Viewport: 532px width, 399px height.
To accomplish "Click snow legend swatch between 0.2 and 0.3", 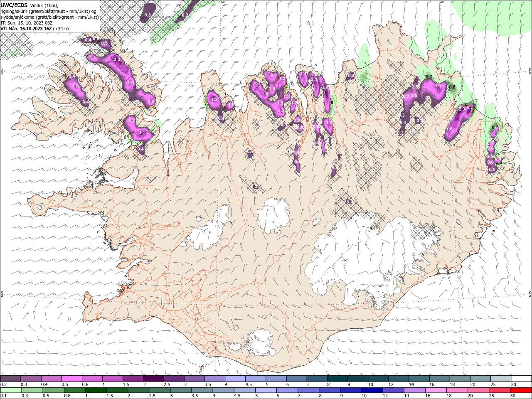I will [x=10, y=379].
